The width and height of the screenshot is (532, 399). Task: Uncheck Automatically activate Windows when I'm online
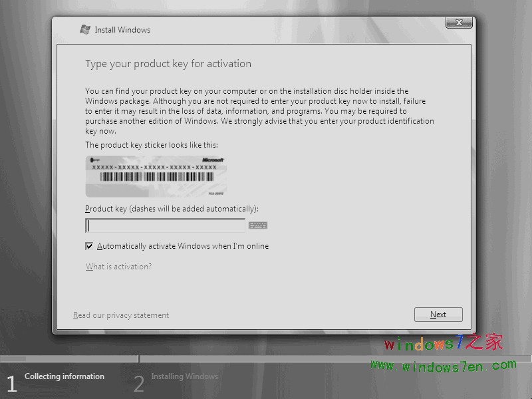tap(89, 246)
